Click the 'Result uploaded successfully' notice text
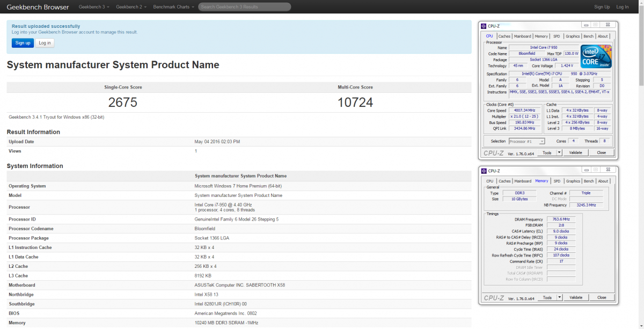This screenshot has height=329, width=644. click(x=46, y=26)
